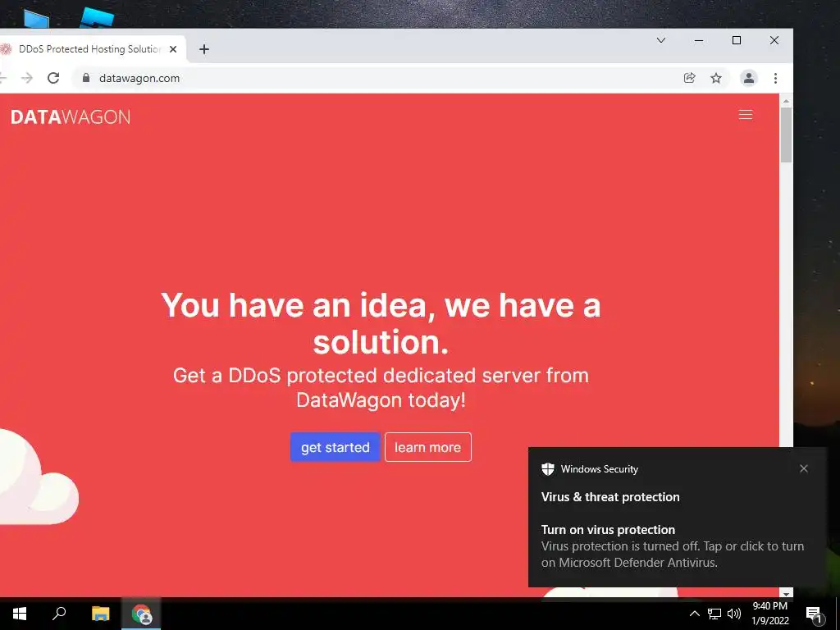Open the volume speaker icon
This screenshot has width=840, height=630.
click(734, 614)
